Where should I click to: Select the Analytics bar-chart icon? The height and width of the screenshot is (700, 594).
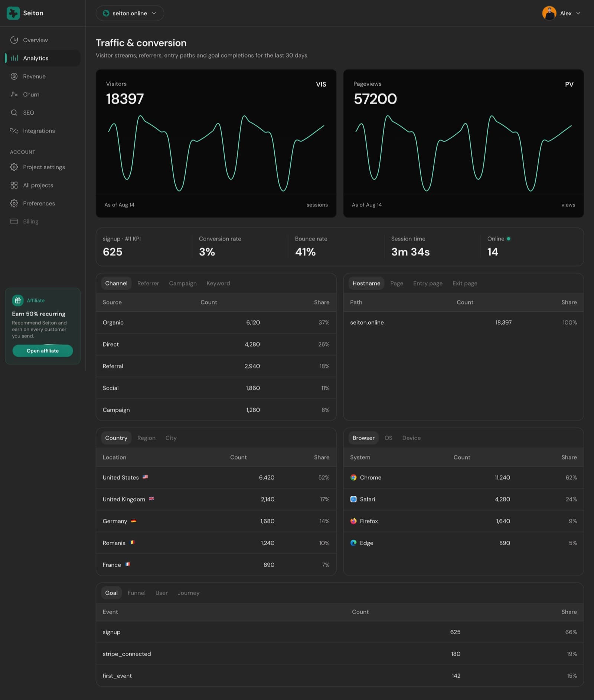pos(14,58)
